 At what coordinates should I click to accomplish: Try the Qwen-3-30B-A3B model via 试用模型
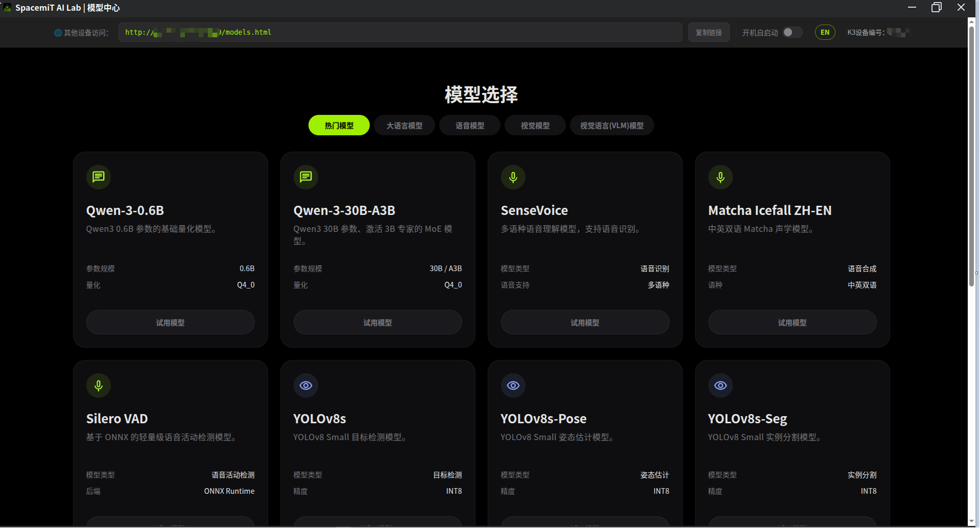[x=378, y=323]
